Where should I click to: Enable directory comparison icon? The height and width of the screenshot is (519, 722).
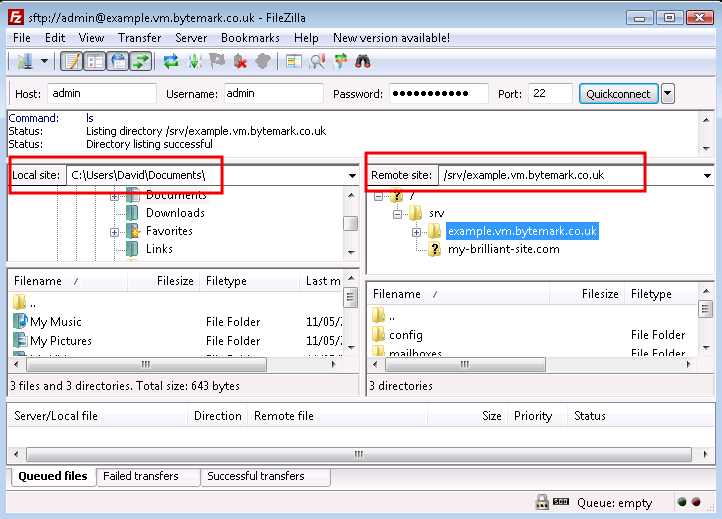[317, 61]
